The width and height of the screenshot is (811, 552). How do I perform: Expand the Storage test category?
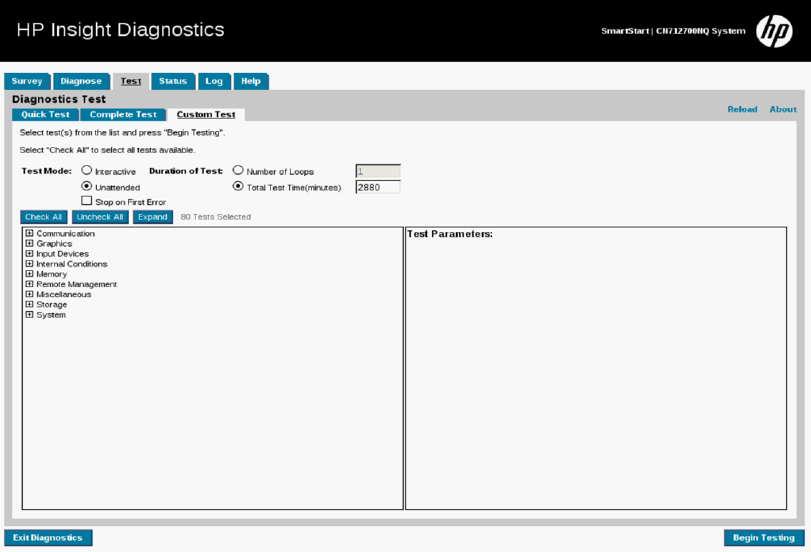pos(30,304)
